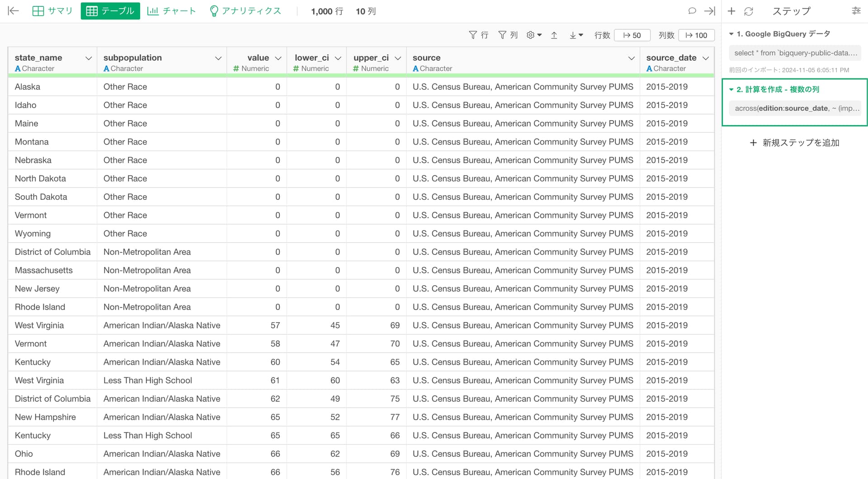Click the column filter (列) button

[x=508, y=35]
